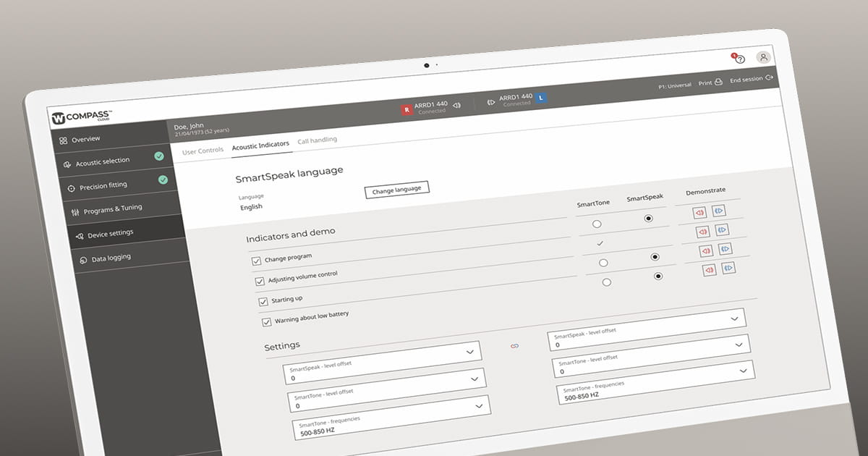Click the End session button
Image resolution: width=868 pixels, height=456 pixels.
[752, 79]
